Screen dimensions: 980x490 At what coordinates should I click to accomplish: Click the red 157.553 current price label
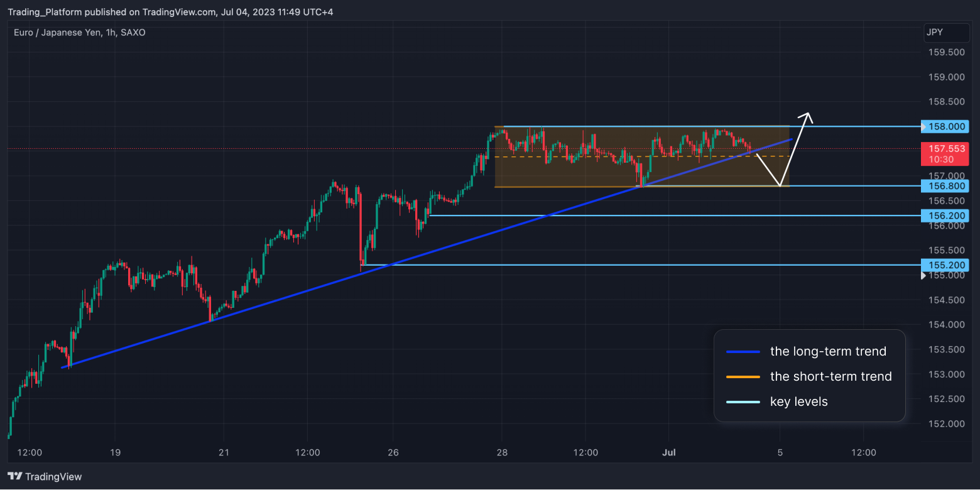(945, 154)
